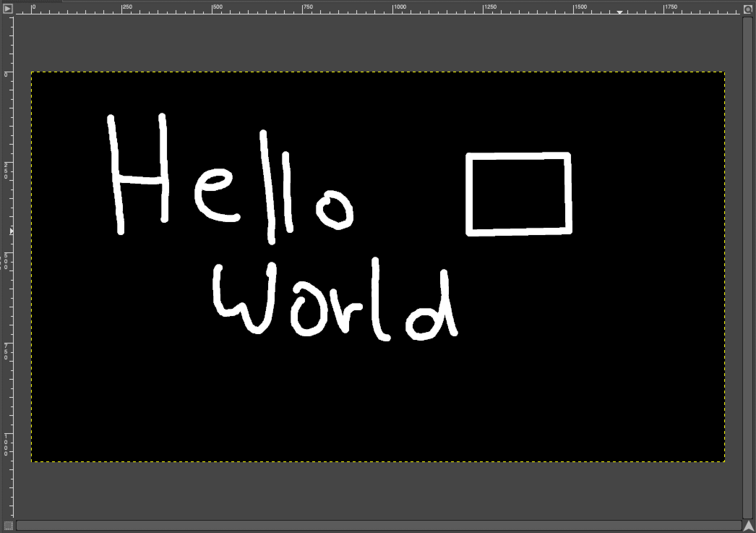The height and width of the screenshot is (533, 756).
Task: Click the pointer marker on horizontal ruler
Action: (620, 12)
